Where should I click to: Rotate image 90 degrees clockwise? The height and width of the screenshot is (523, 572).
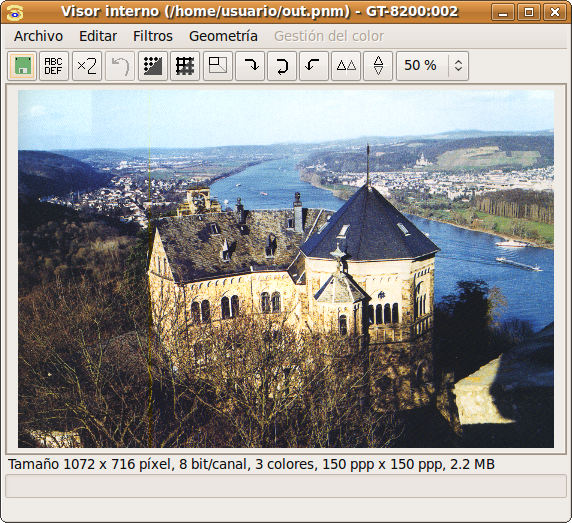click(x=250, y=66)
